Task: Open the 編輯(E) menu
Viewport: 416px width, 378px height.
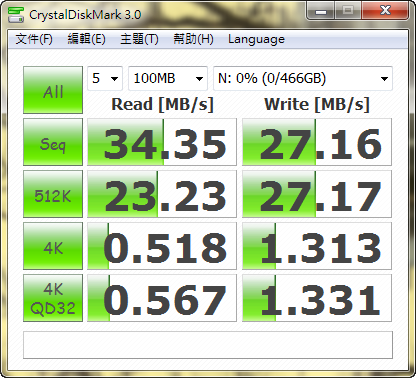Action: click(86, 39)
